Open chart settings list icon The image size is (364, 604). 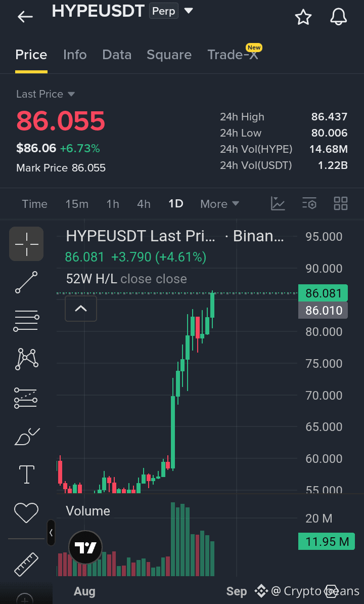point(309,203)
